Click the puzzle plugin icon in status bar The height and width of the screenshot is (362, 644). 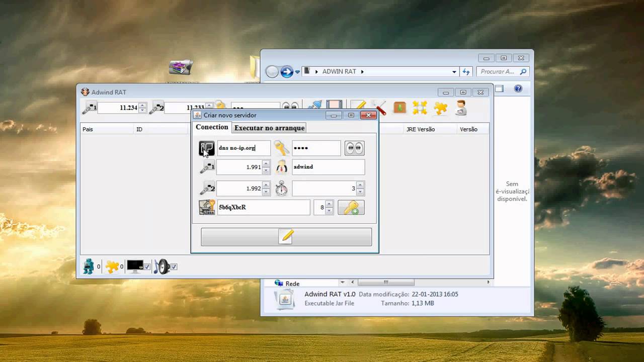tap(112, 266)
